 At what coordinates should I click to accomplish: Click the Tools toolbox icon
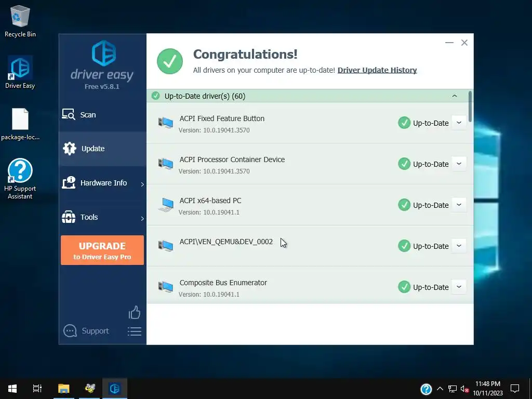(69, 217)
